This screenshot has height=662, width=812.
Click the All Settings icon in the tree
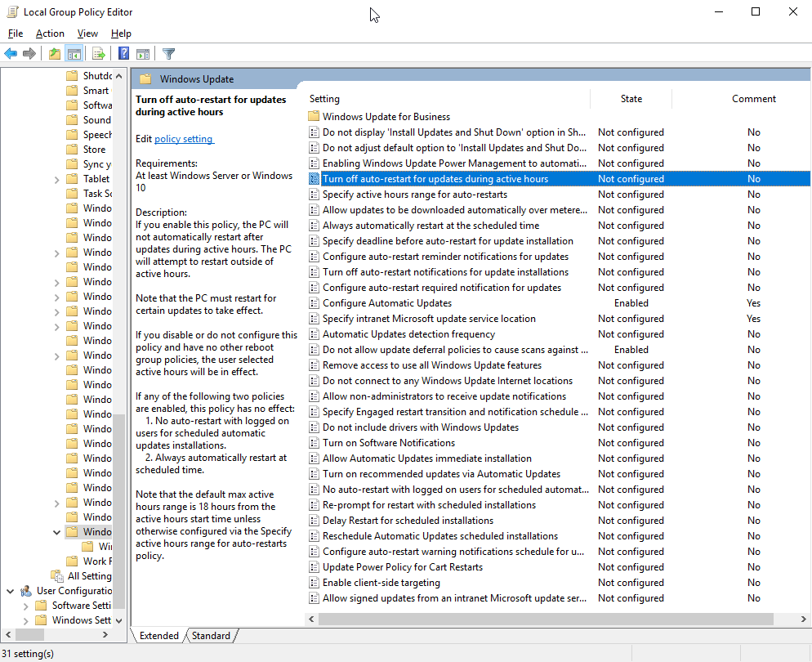57,576
